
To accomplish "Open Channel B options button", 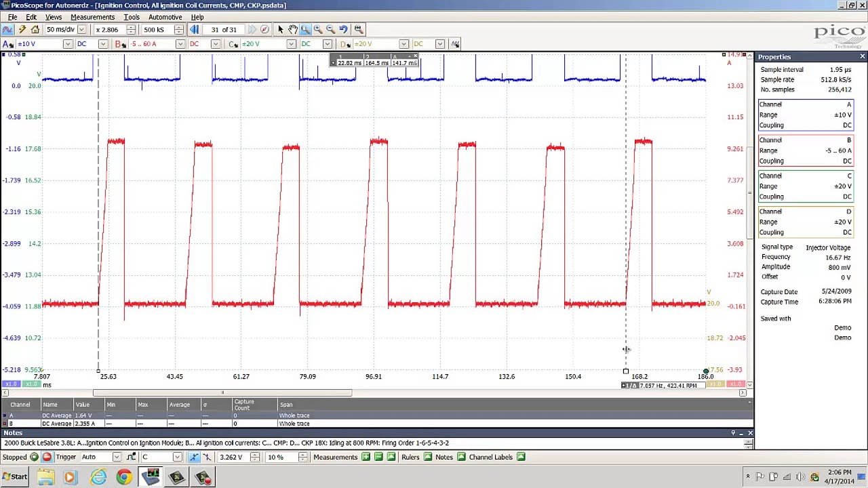I will [120, 44].
